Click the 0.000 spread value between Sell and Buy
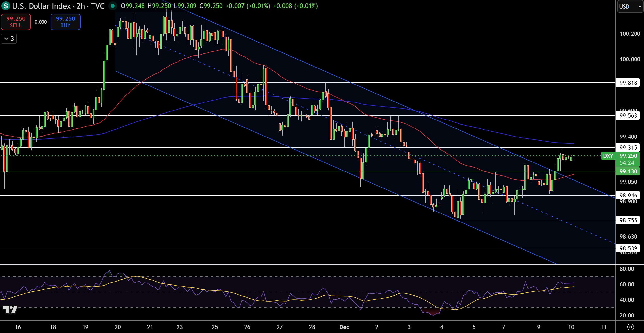This screenshot has width=644, height=333. tap(41, 22)
